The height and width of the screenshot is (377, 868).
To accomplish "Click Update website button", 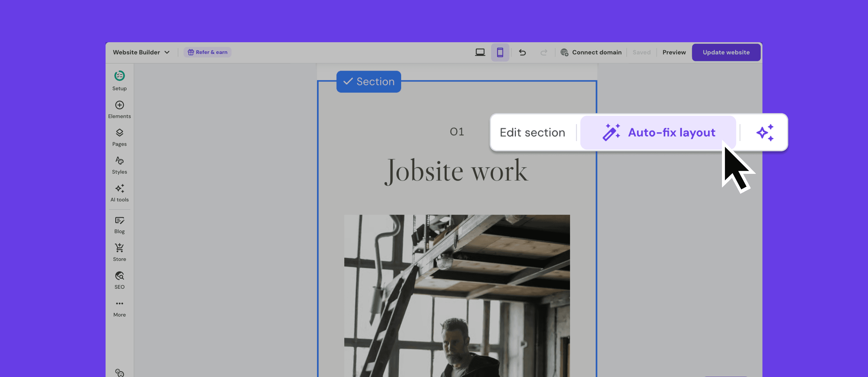I will pyautogui.click(x=726, y=52).
